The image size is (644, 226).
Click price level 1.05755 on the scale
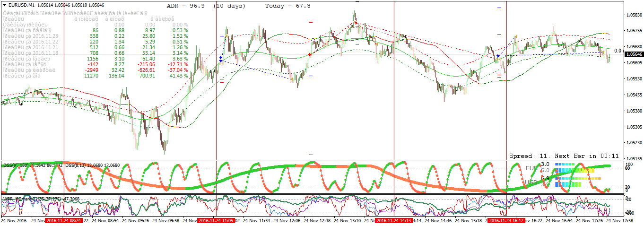click(x=634, y=31)
